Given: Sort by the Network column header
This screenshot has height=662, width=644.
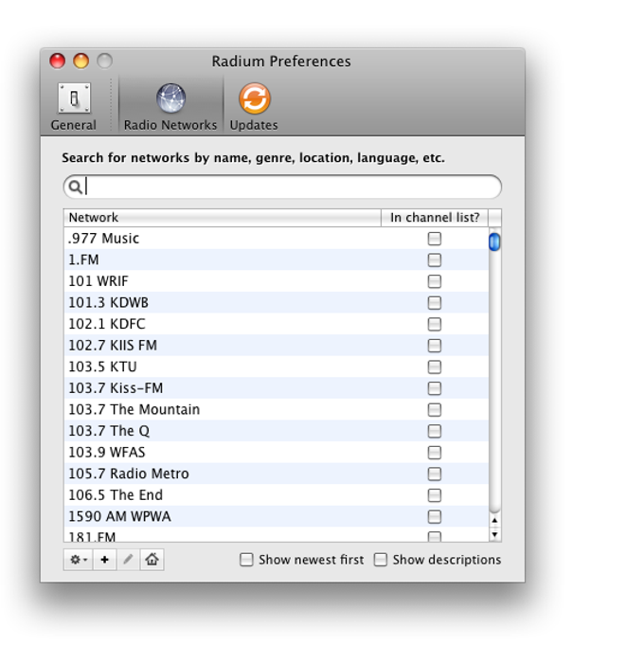Looking at the screenshot, I should (223, 218).
